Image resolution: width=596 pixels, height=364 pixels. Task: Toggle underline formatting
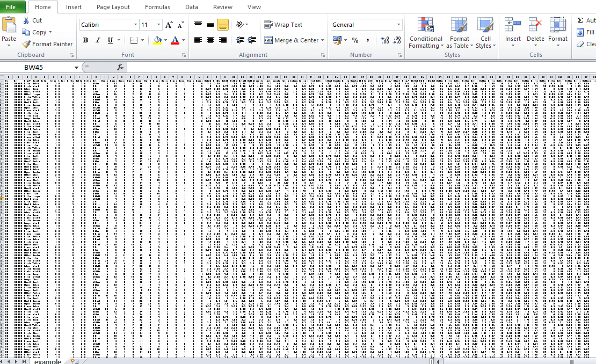110,40
